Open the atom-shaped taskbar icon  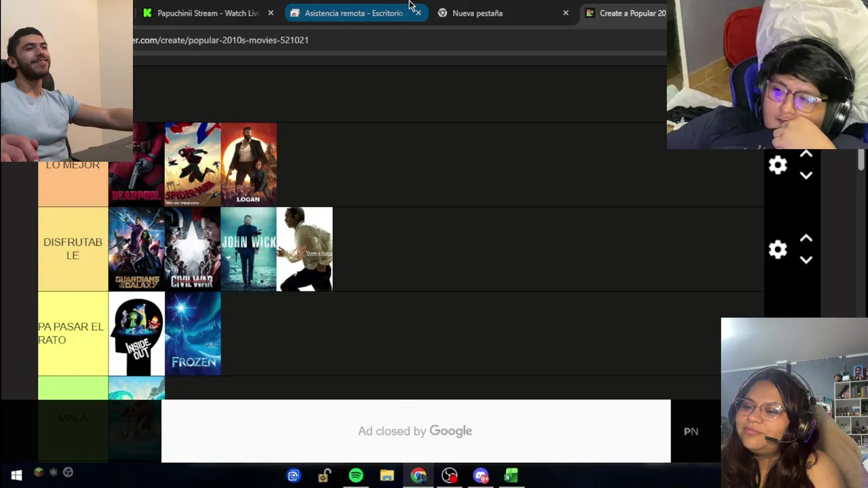pyautogui.click(x=54, y=472)
